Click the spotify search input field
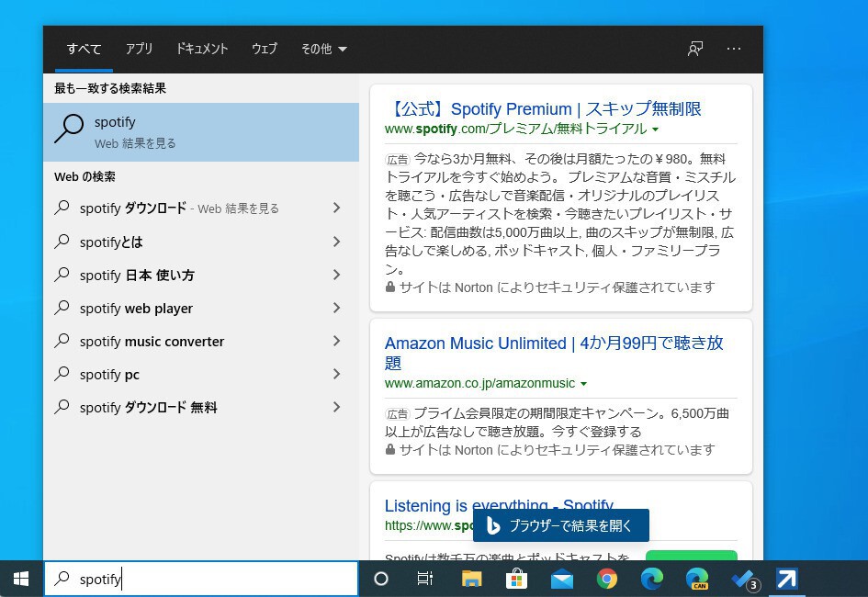Viewport: 868px width, 597px height. coord(201,579)
